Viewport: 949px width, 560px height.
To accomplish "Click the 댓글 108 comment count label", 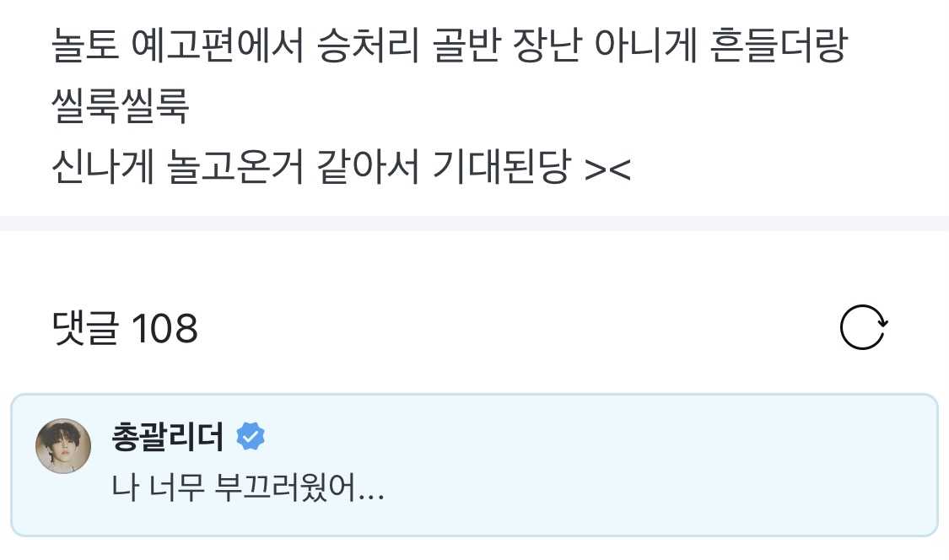I will (123, 329).
